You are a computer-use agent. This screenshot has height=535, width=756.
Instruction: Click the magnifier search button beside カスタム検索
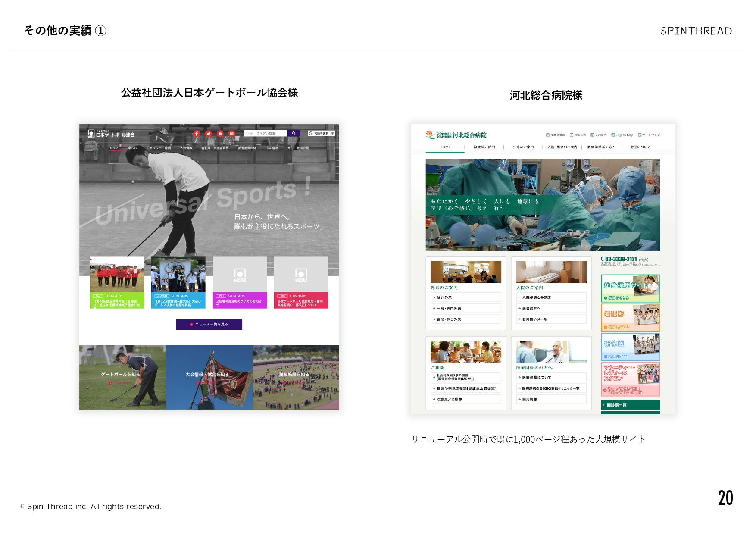point(294,134)
